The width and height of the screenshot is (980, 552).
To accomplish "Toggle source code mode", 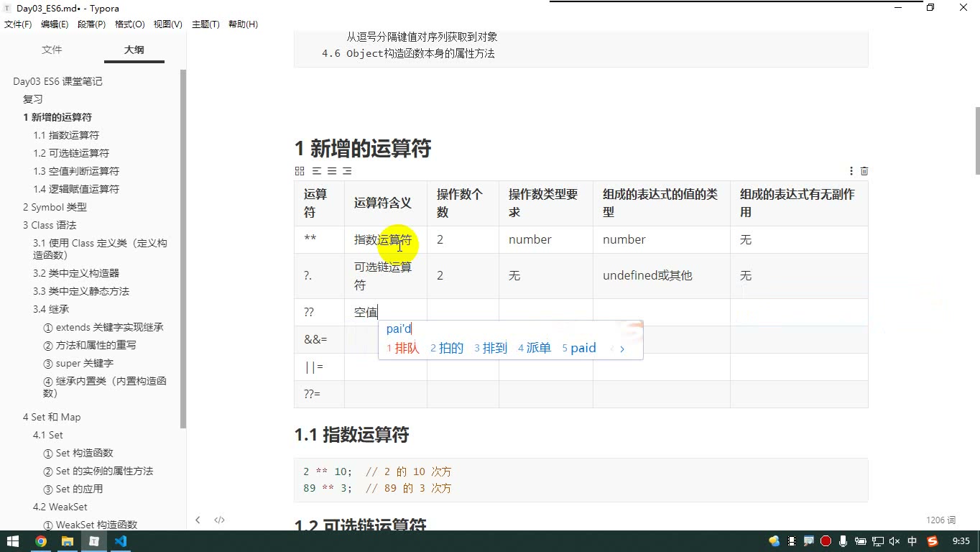I will coord(220,520).
